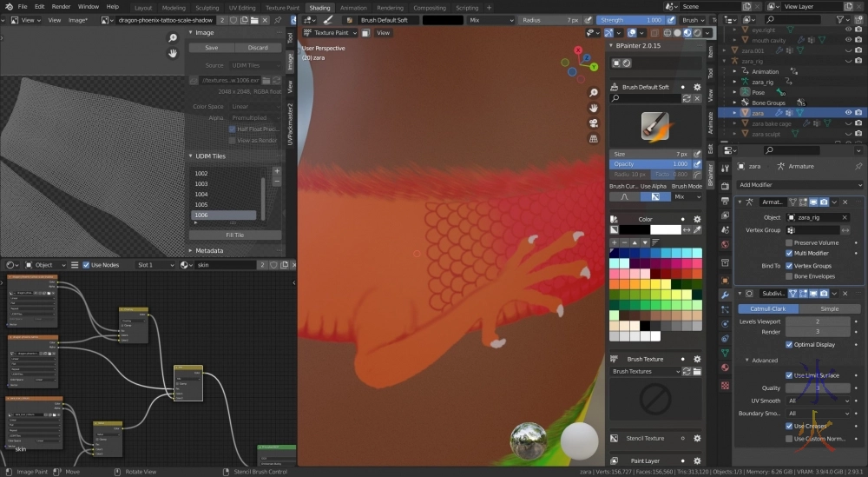Enable the Preserve Volume checkbox
The width and height of the screenshot is (868, 477).
pyautogui.click(x=789, y=242)
